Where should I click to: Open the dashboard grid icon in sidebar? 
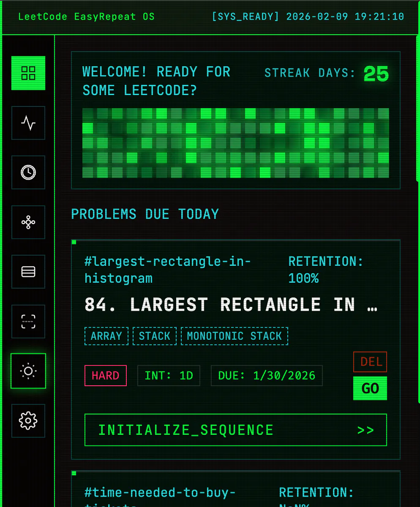pos(28,73)
